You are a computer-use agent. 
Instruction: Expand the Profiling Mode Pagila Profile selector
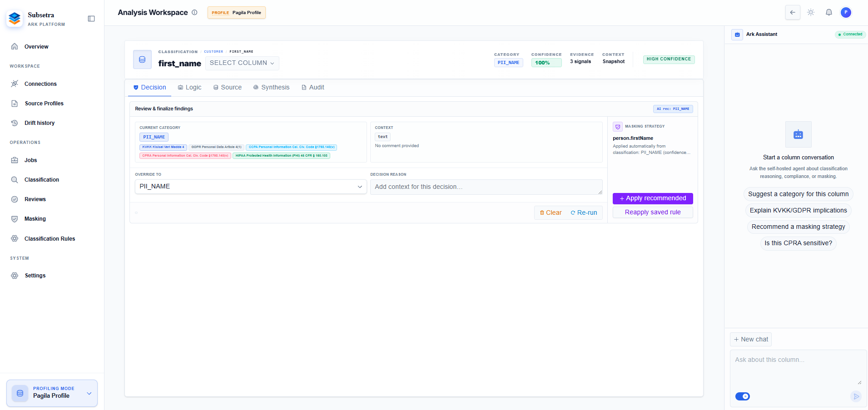click(x=52, y=393)
